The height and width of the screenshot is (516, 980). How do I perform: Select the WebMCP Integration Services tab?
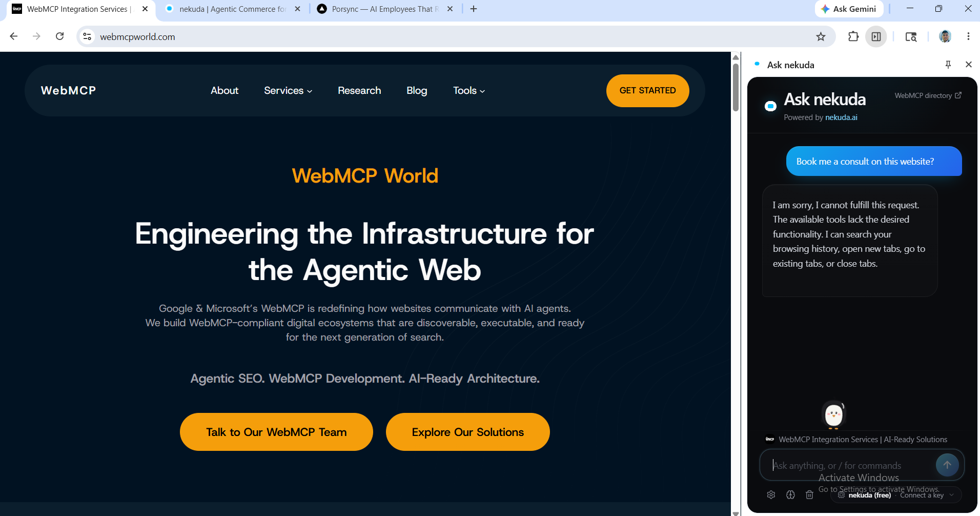pos(78,9)
